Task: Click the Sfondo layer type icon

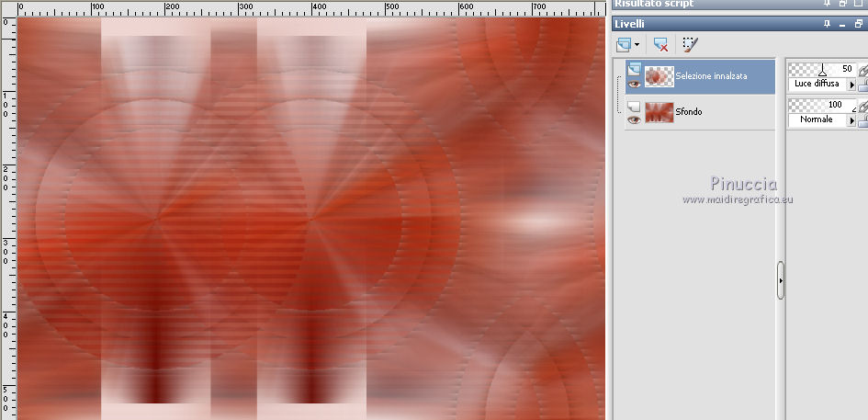Action: pos(634,107)
